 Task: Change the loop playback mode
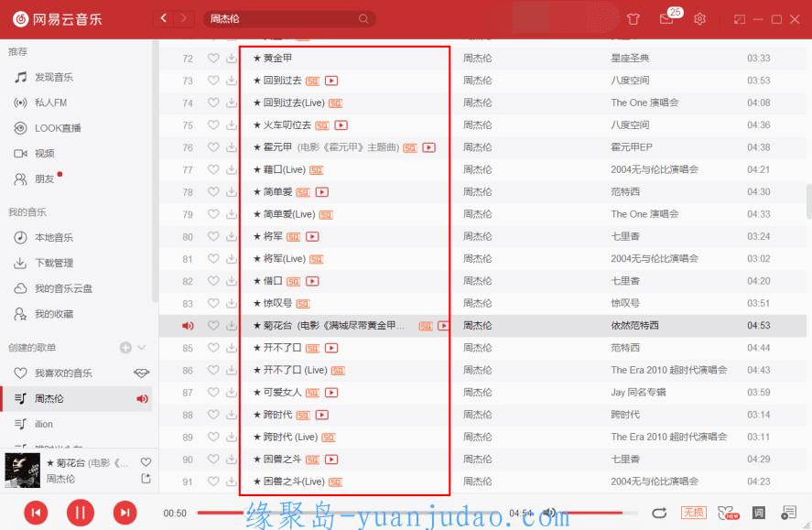point(659,513)
